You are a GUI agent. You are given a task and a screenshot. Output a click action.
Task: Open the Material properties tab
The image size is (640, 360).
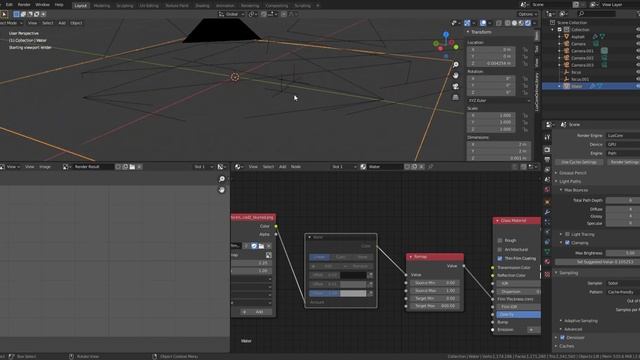(547, 262)
